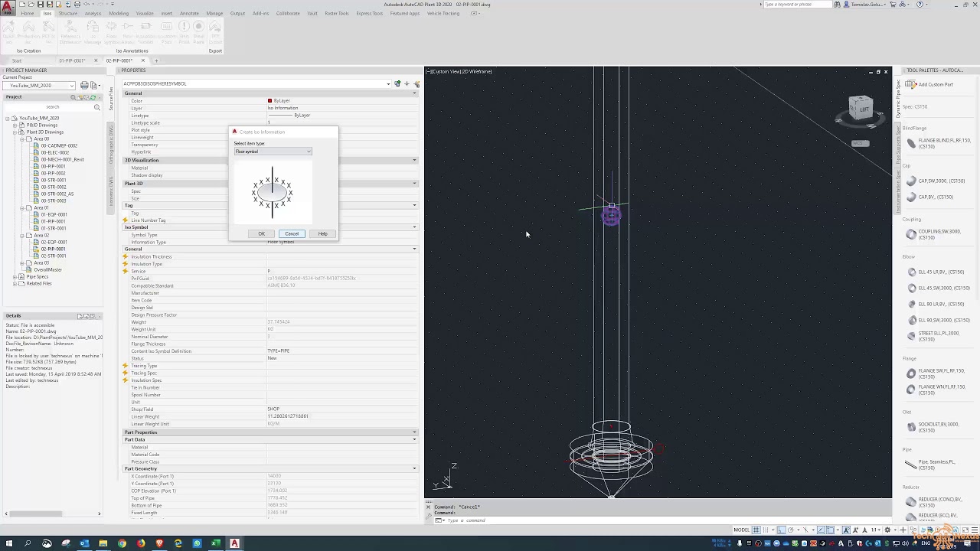Click the Open folder icon in quick access toolbar
The height and width of the screenshot is (551, 980).
(32, 4)
